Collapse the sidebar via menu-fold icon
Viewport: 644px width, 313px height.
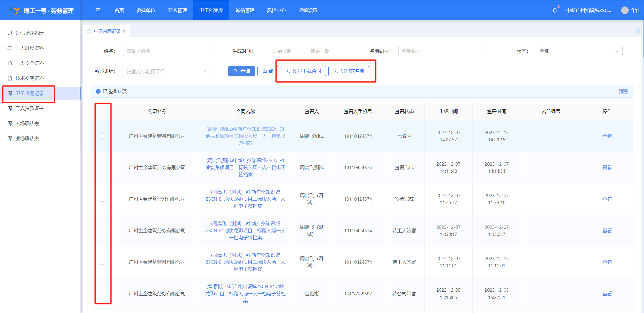click(98, 10)
